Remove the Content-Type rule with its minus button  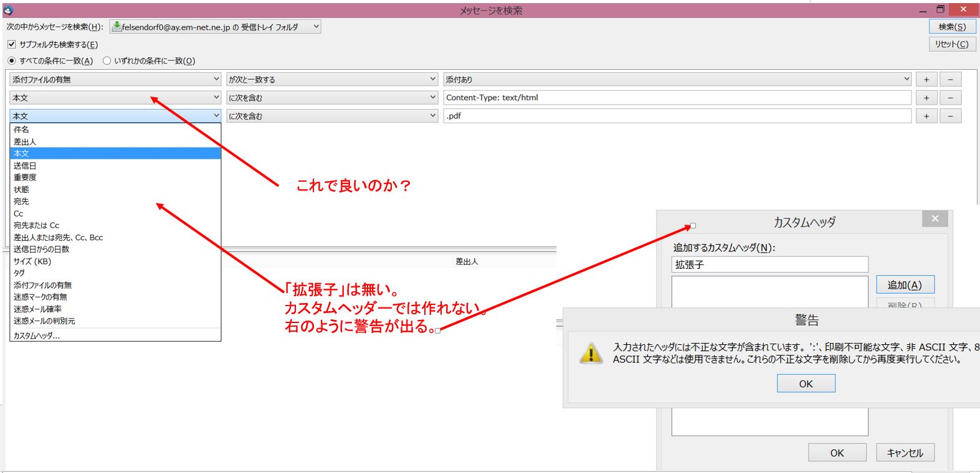point(950,98)
